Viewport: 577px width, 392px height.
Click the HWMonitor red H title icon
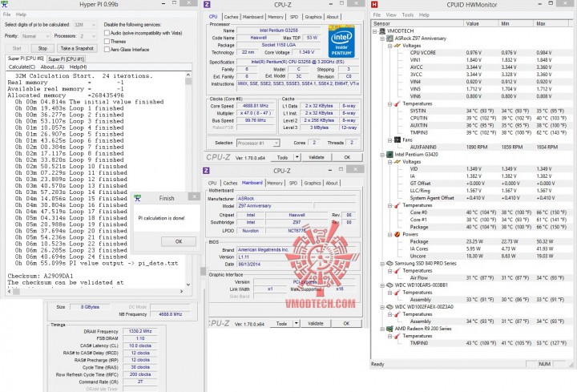(374, 5)
